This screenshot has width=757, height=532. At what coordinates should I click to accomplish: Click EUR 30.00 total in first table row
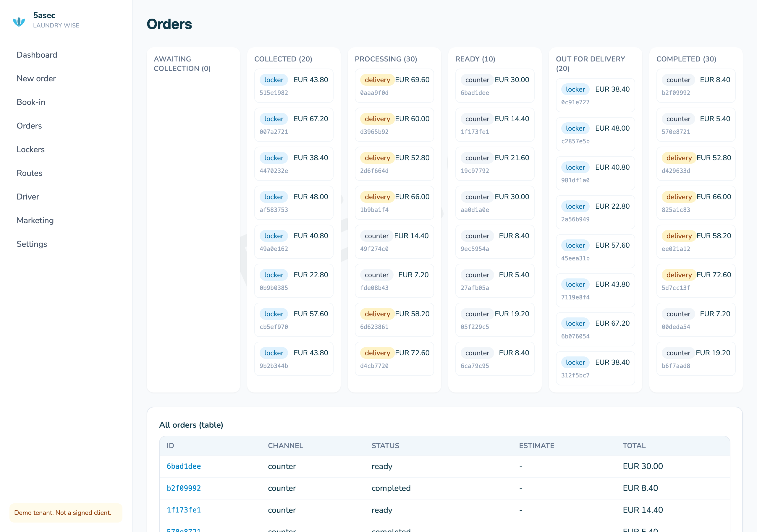tap(643, 466)
